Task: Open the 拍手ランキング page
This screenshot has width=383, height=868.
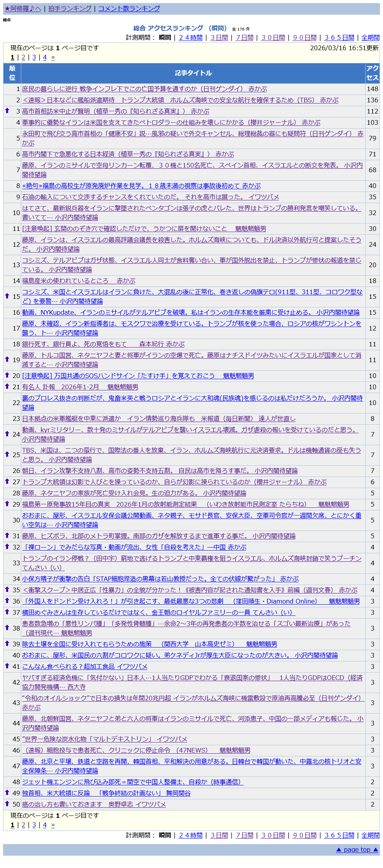Action: [70, 8]
